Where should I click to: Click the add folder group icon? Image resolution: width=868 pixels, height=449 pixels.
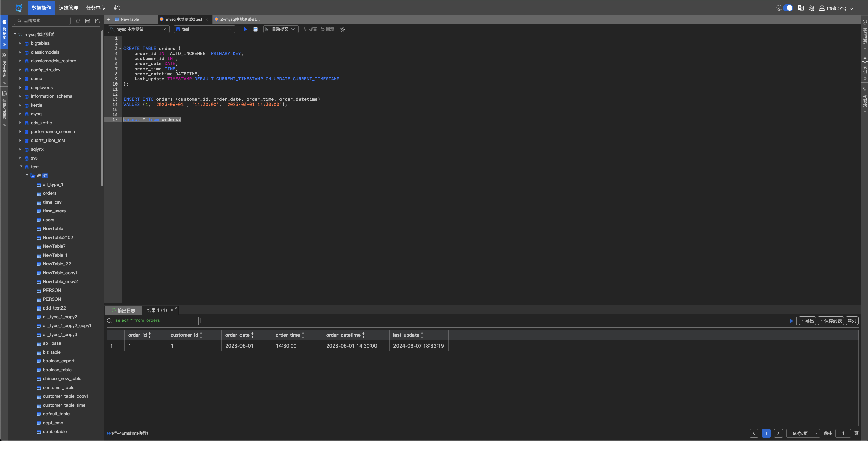click(x=98, y=21)
